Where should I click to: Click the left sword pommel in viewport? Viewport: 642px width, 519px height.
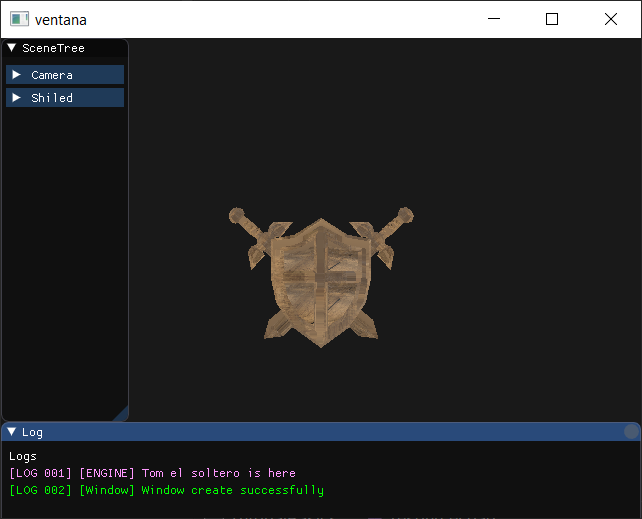pyautogui.click(x=236, y=215)
